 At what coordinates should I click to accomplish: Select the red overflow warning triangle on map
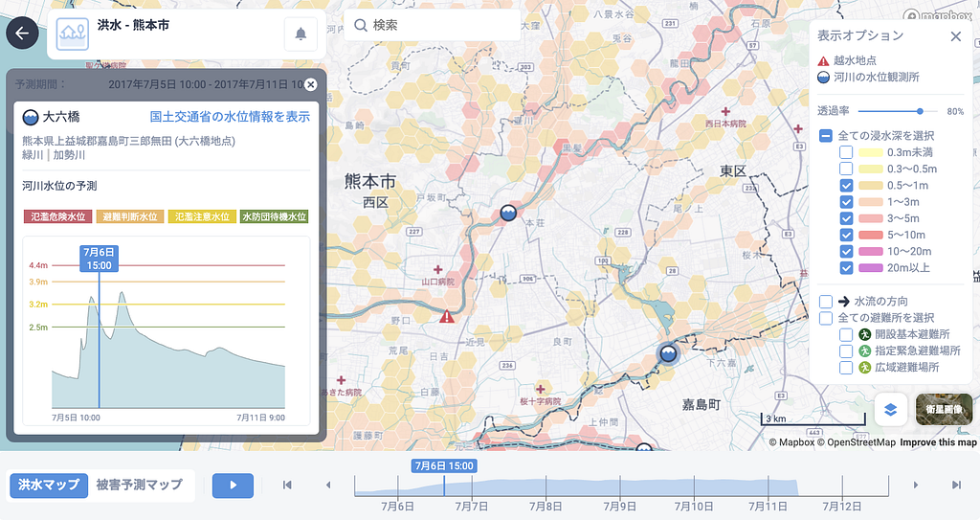point(446,316)
